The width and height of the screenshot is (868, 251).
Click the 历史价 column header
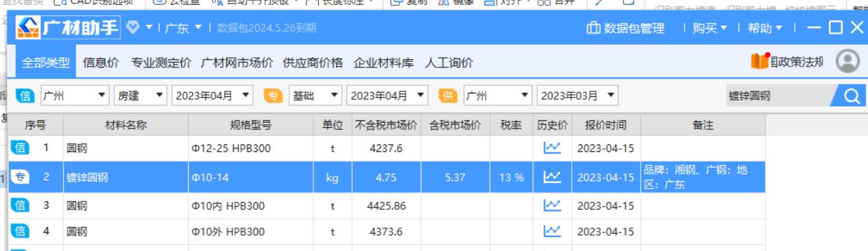(552, 125)
